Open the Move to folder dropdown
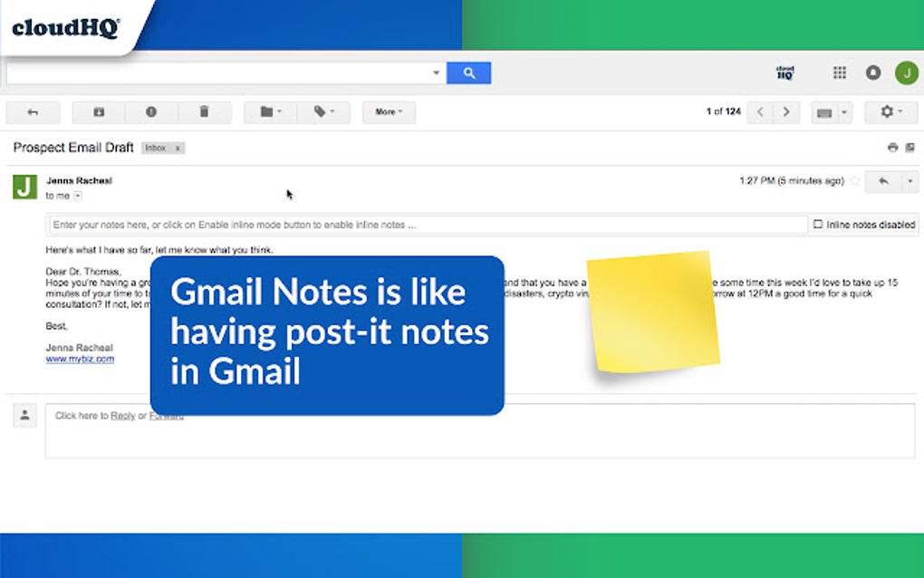This screenshot has height=578, width=924. pyautogui.click(x=269, y=111)
